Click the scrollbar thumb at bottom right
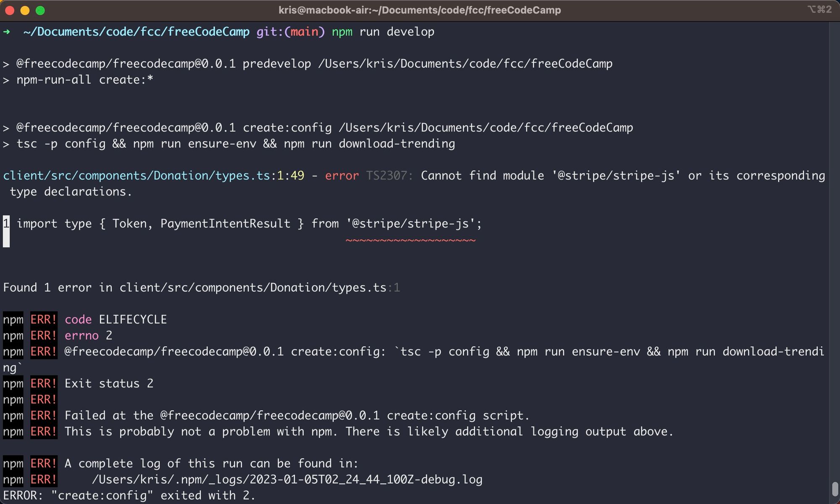The image size is (840, 504). pos(835,489)
